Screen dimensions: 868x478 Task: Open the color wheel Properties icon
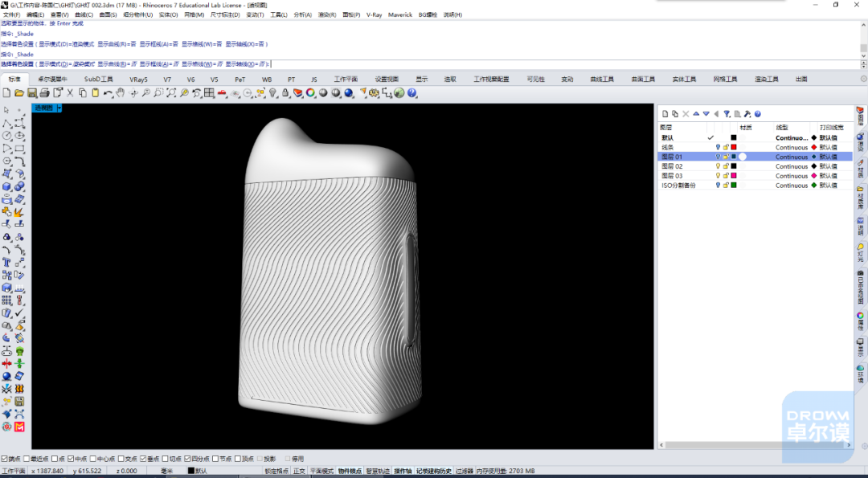(x=310, y=93)
